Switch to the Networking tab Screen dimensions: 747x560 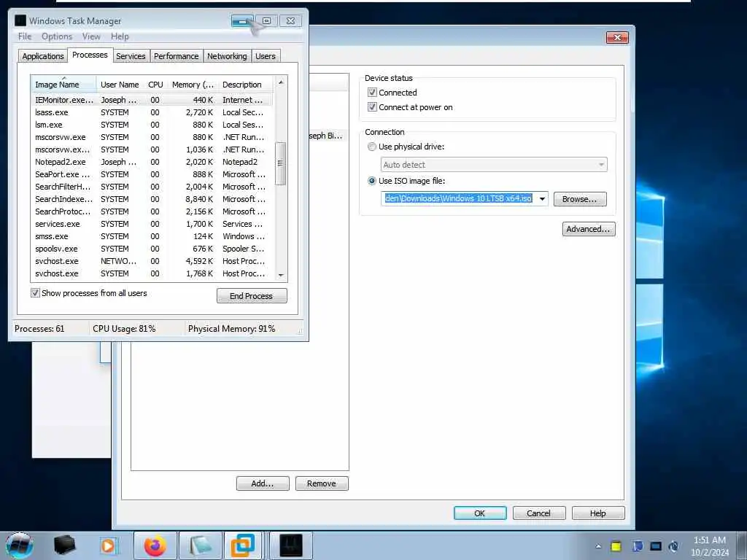(x=228, y=56)
